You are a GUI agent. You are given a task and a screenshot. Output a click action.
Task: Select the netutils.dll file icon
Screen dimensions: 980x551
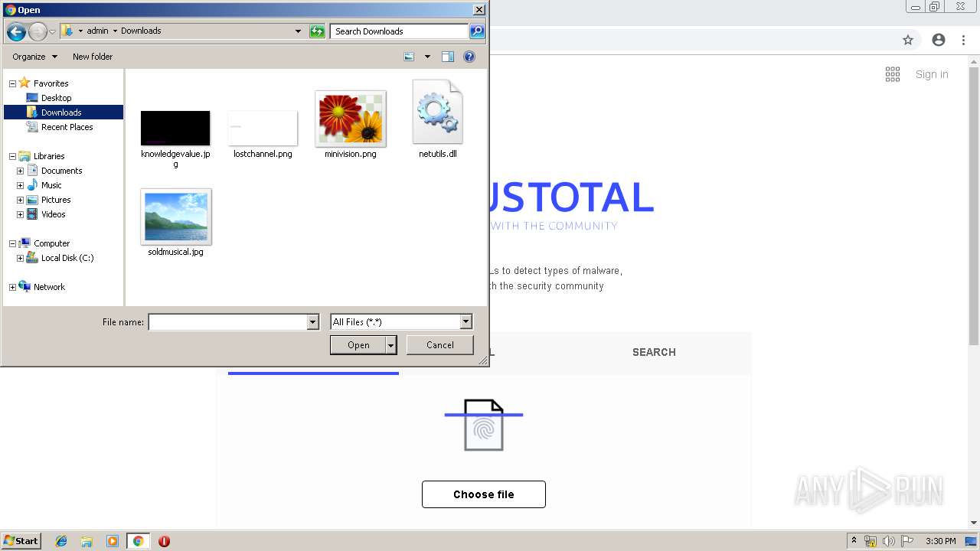tap(438, 112)
